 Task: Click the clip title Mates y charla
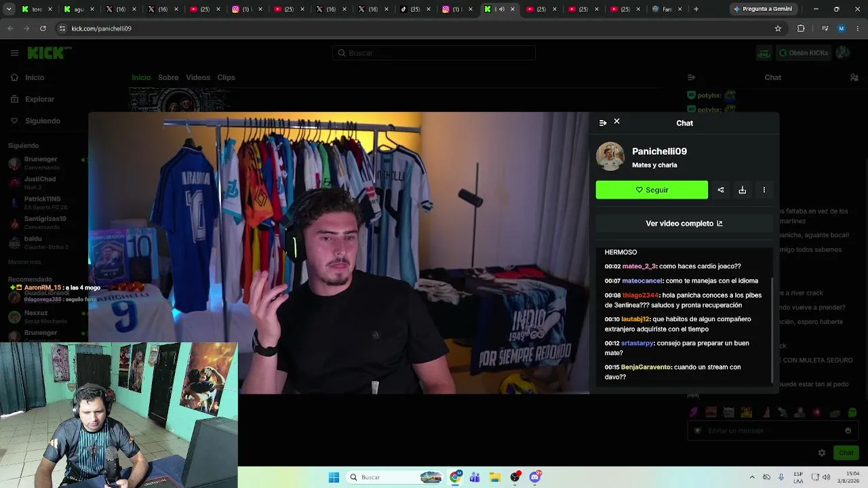(x=654, y=165)
